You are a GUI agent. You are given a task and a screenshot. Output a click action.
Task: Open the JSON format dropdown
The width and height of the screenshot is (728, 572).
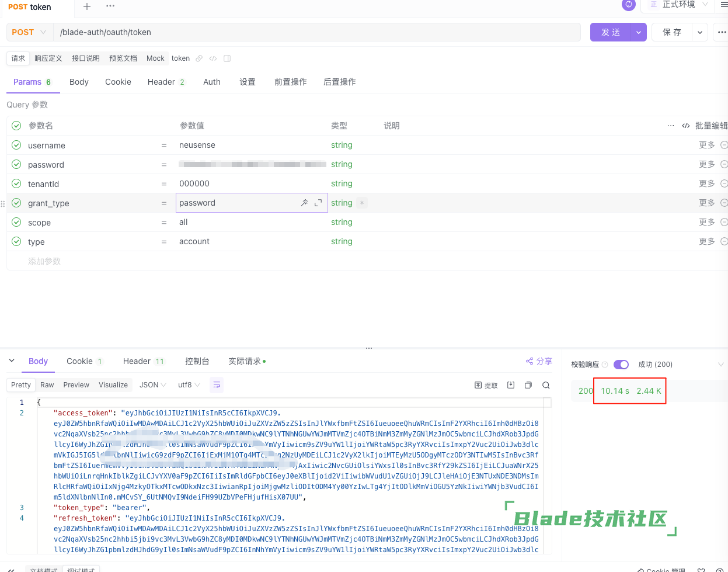(152, 385)
